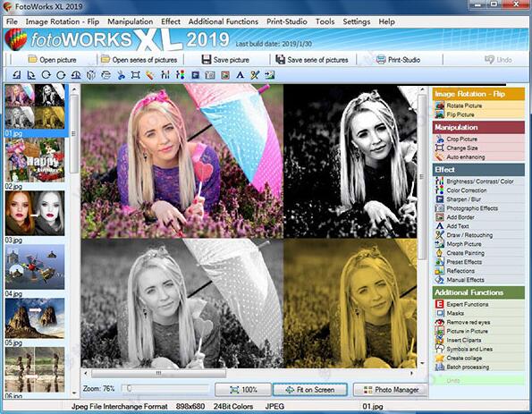Viewport: 532px width, 414px height.
Task: Click the Create Painting icon in Effect list
Action: tap(440, 253)
